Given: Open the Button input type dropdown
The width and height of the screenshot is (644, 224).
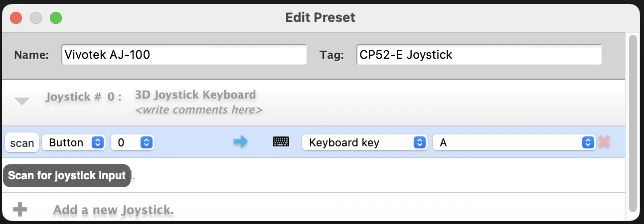Looking at the screenshot, I should (x=73, y=143).
